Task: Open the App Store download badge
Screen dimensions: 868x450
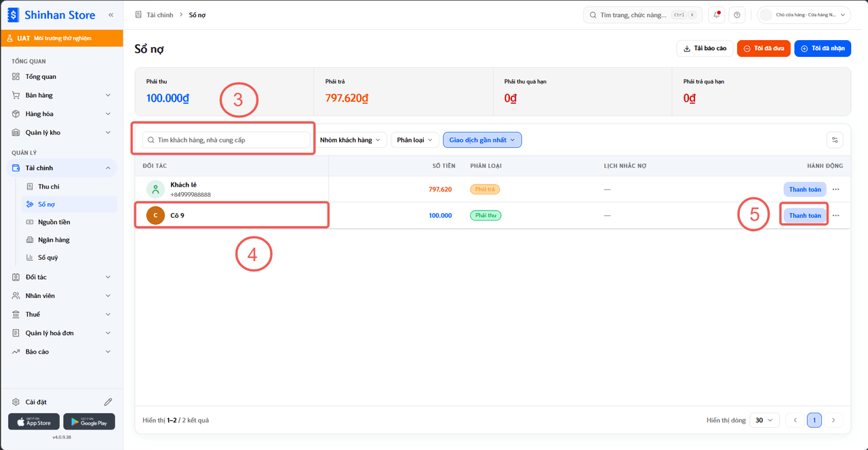Action: tap(34, 421)
